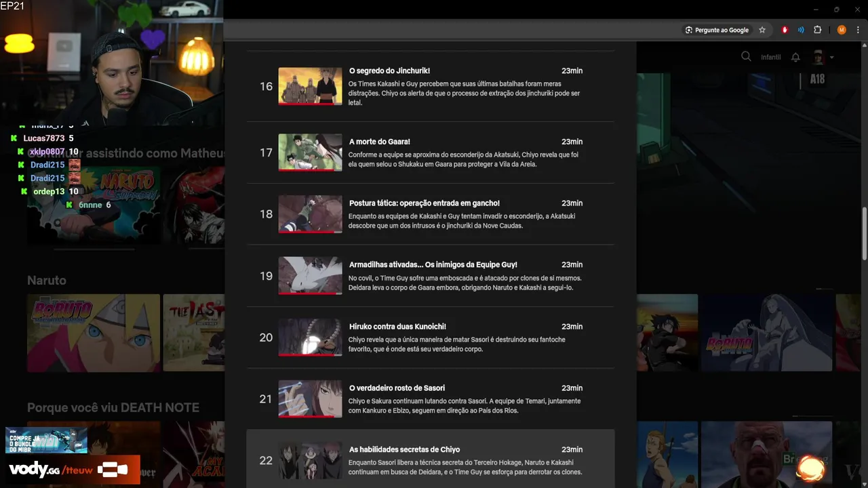The image size is (868, 488).
Task: Click episode 17 description about Chiyo and Shukaku
Action: click(x=464, y=159)
